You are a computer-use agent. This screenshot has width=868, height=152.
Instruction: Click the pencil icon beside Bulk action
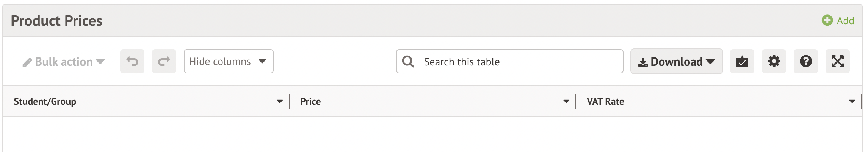point(27,62)
